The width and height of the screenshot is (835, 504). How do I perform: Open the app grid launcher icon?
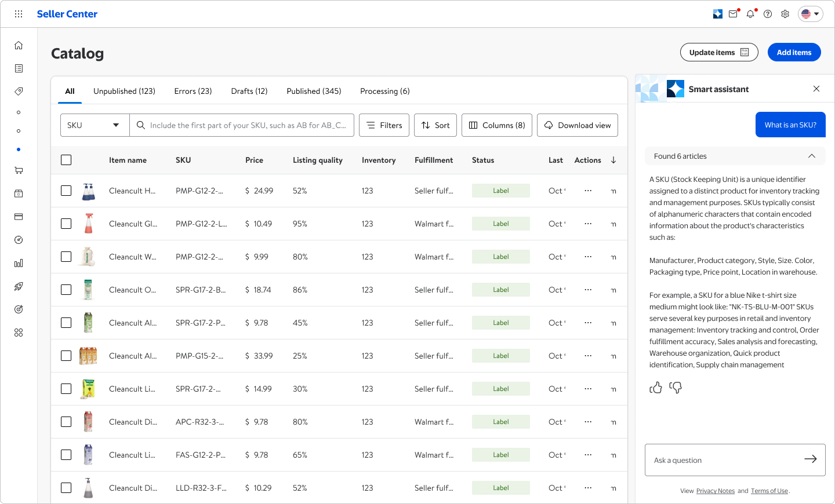(x=19, y=14)
